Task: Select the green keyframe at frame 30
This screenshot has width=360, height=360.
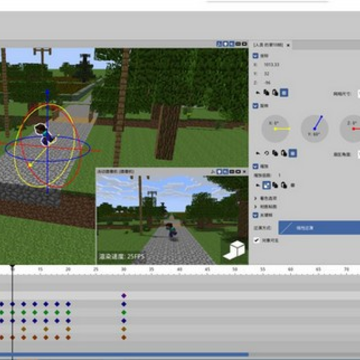Action: coord(124,312)
